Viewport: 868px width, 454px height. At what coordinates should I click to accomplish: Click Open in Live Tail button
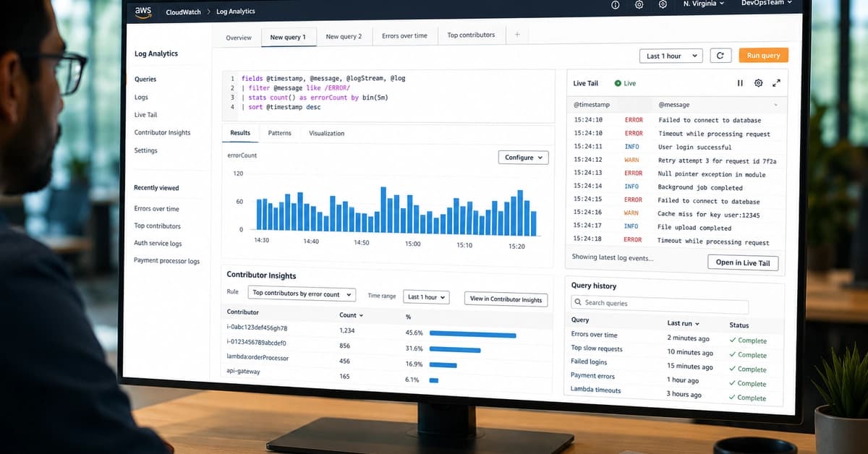click(x=743, y=262)
